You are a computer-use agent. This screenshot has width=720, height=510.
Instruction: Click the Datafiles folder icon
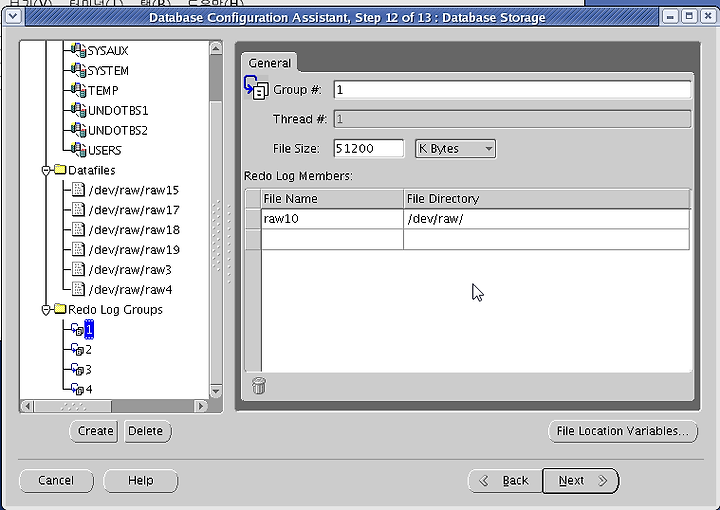60,169
